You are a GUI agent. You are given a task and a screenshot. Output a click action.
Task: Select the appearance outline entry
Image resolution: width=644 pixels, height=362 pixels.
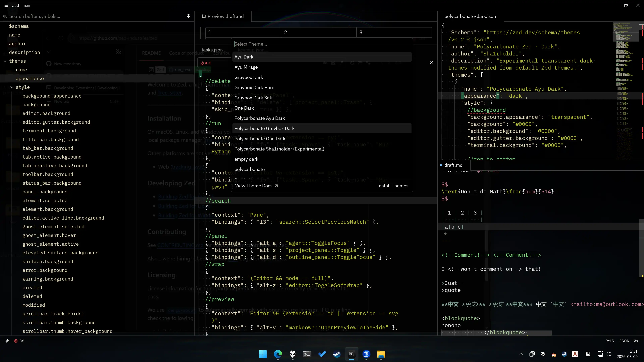click(97, 78)
